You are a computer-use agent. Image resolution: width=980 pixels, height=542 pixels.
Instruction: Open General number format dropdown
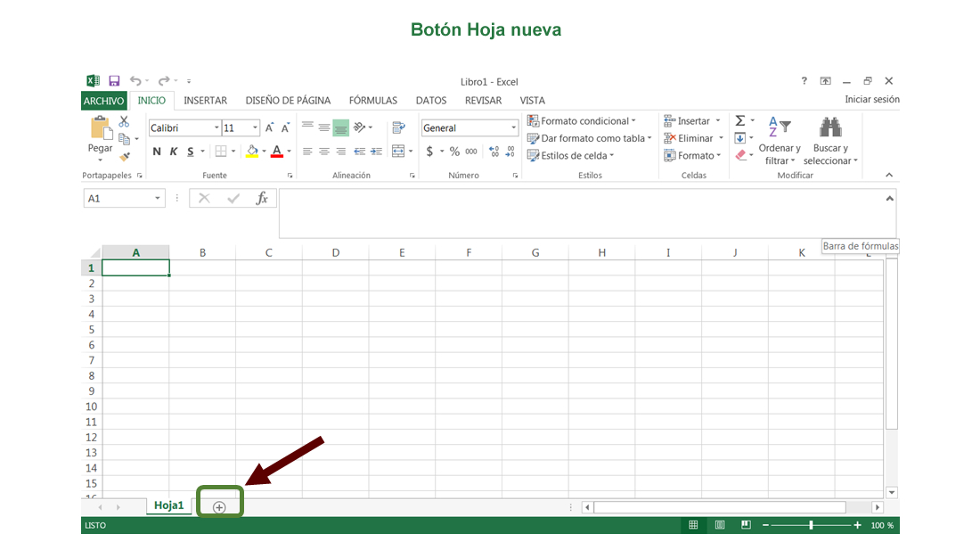coord(514,127)
